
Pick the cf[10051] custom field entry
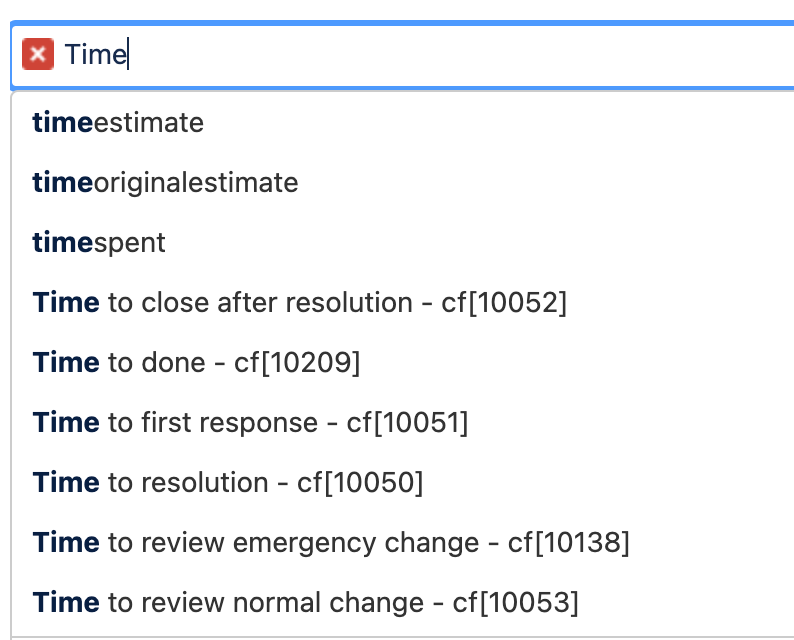[x=407, y=423]
